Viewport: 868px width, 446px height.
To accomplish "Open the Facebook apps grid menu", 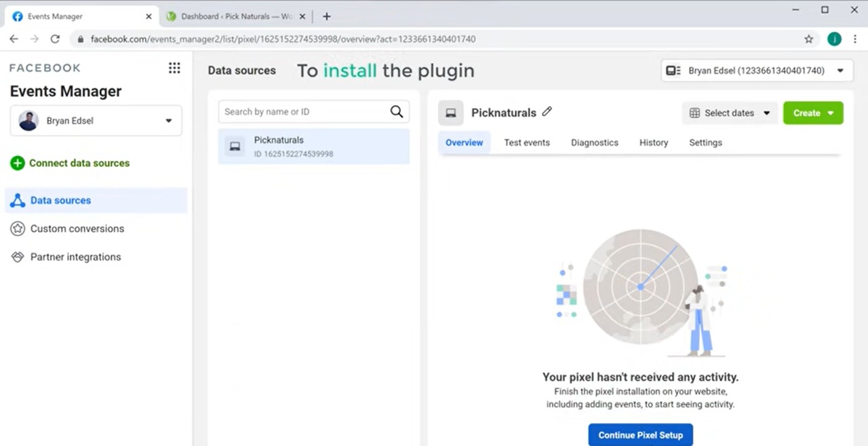I will (174, 68).
